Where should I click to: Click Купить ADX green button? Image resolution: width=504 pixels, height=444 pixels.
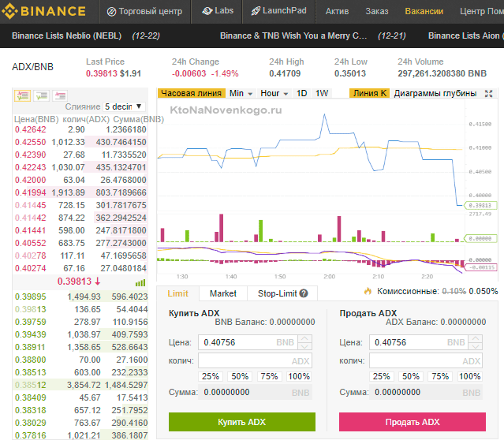[x=241, y=422]
